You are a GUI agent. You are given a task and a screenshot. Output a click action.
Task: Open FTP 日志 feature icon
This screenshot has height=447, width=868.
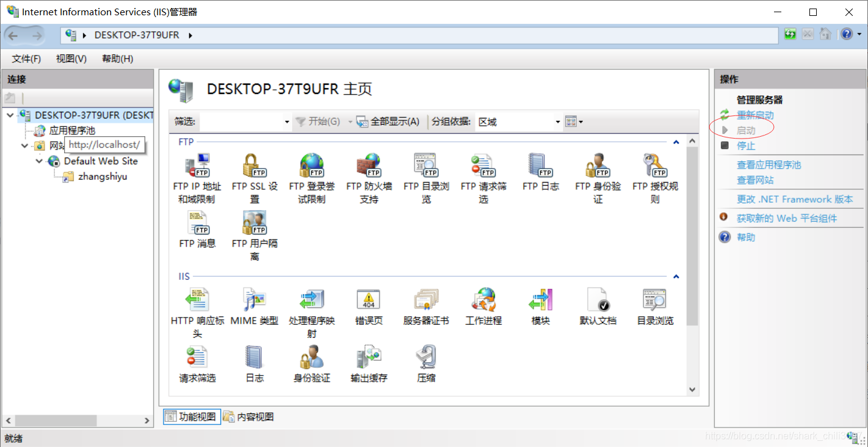(541, 165)
